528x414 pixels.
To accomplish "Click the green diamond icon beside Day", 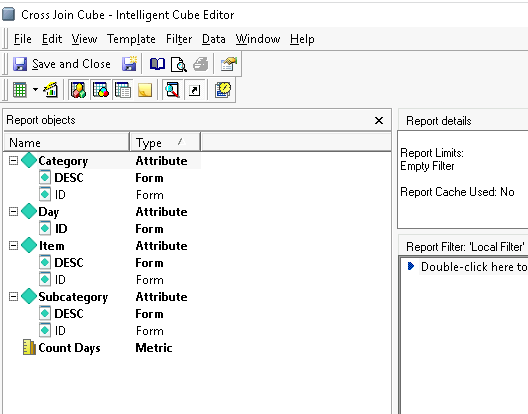I will pos(29,211).
